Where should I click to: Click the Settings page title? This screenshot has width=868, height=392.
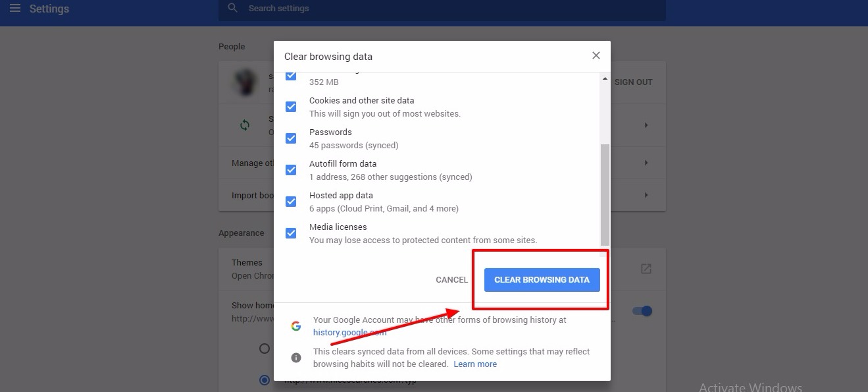pos(49,9)
